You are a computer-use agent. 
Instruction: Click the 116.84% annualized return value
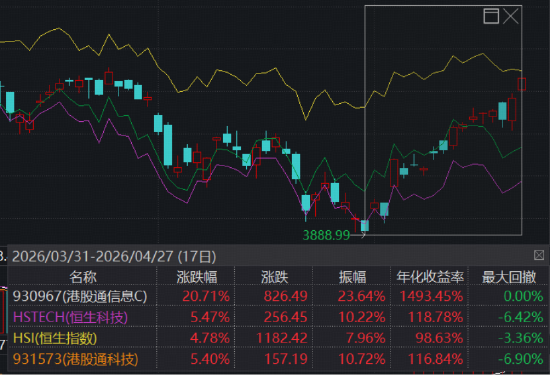[x=435, y=359]
